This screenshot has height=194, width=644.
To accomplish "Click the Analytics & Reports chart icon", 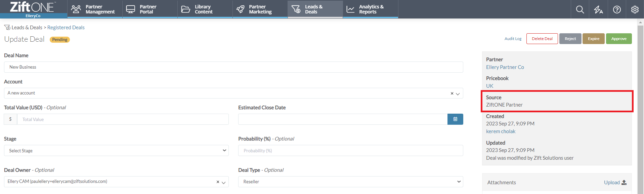I will 350,9.
